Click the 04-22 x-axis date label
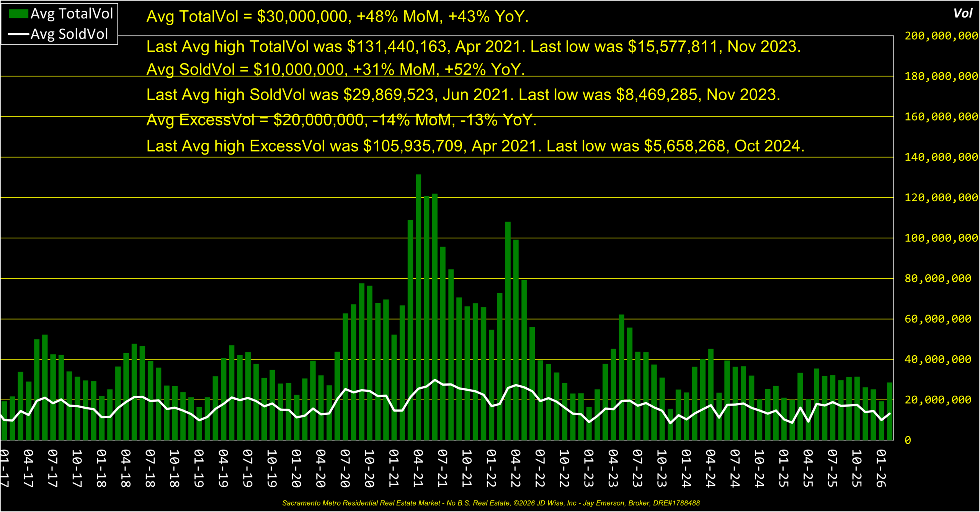The width and height of the screenshot is (980, 512). pos(516,468)
